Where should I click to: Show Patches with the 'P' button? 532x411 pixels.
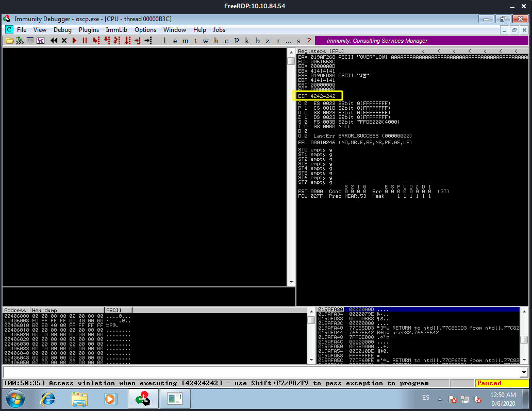pos(237,41)
